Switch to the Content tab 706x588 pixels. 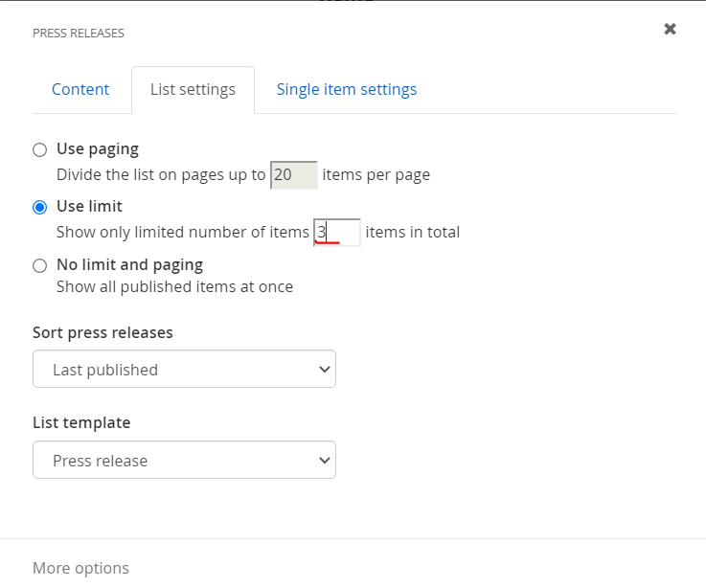(x=80, y=90)
